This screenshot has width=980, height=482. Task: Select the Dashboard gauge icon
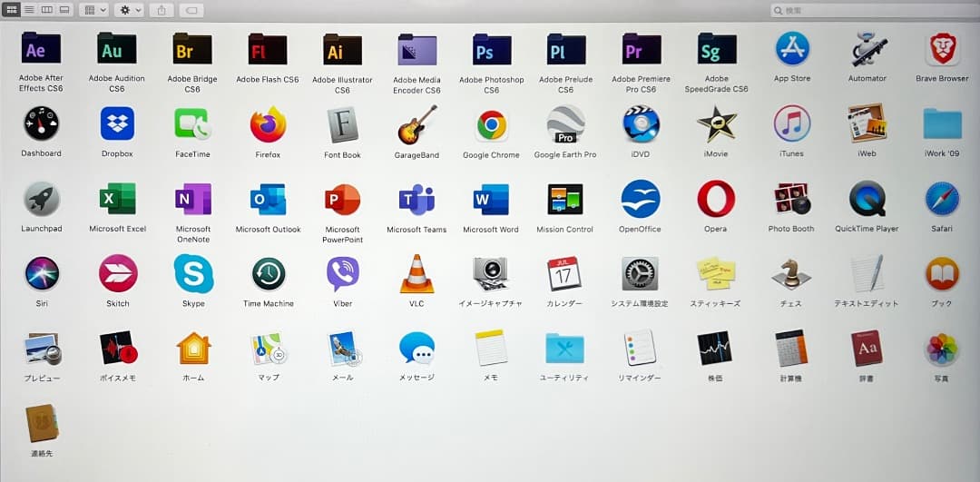(x=41, y=123)
